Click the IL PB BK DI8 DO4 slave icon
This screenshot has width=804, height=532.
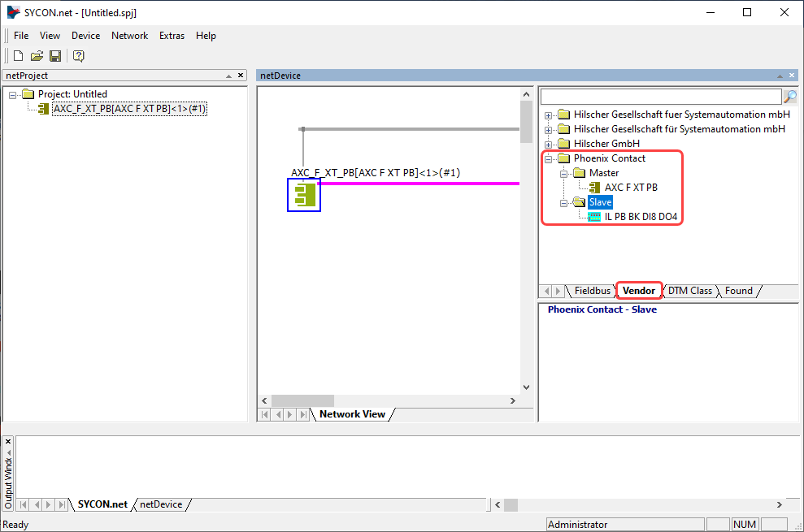[x=594, y=217]
